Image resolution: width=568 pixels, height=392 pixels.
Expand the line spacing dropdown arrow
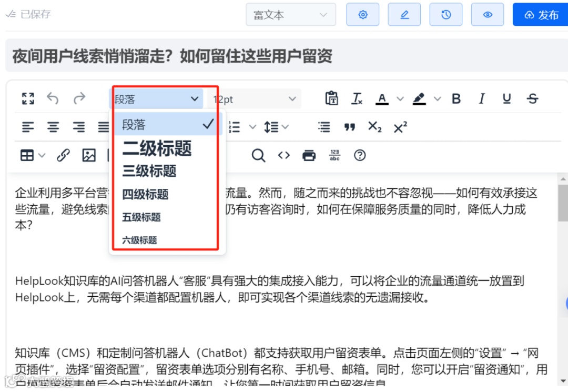coord(286,126)
